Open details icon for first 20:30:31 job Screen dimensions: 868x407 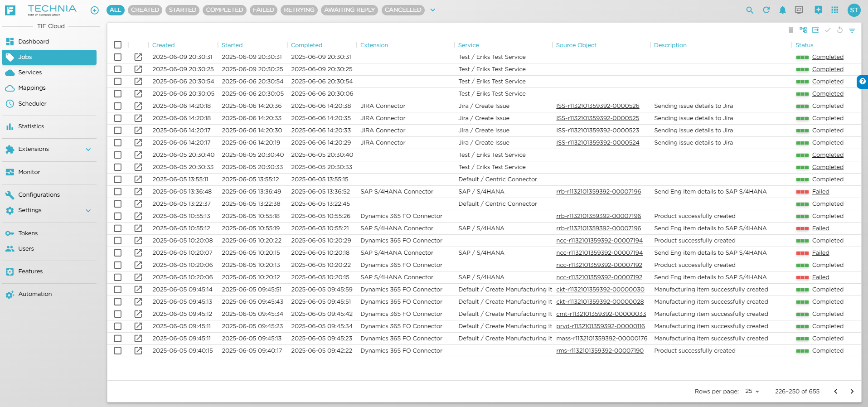138,57
